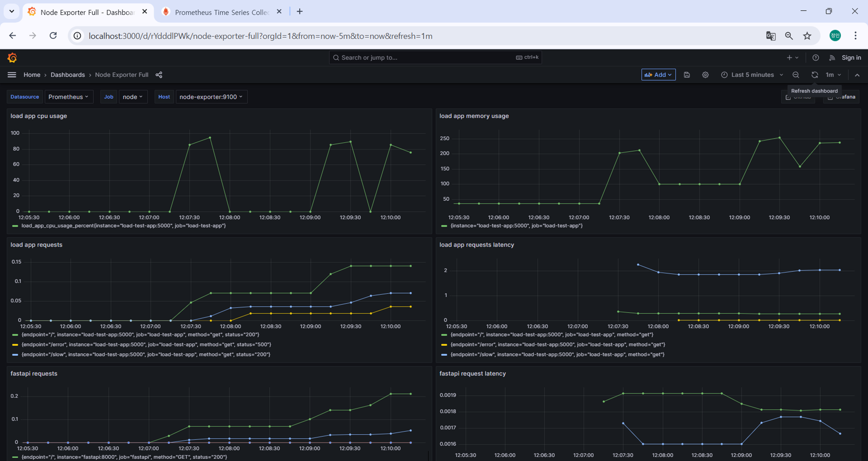Toggle the /error endpoint series in load app requests legend
The height and width of the screenshot is (461, 868).
point(146,344)
